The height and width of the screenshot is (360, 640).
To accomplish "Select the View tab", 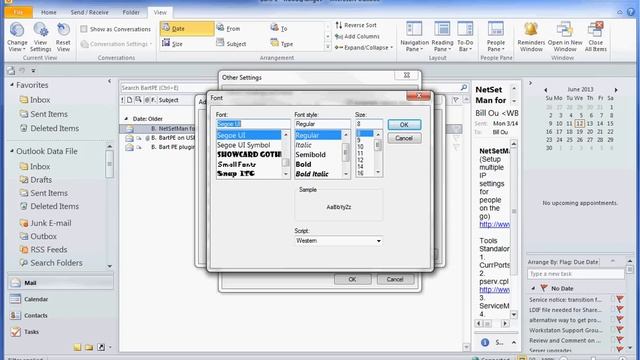I will coord(160,12).
